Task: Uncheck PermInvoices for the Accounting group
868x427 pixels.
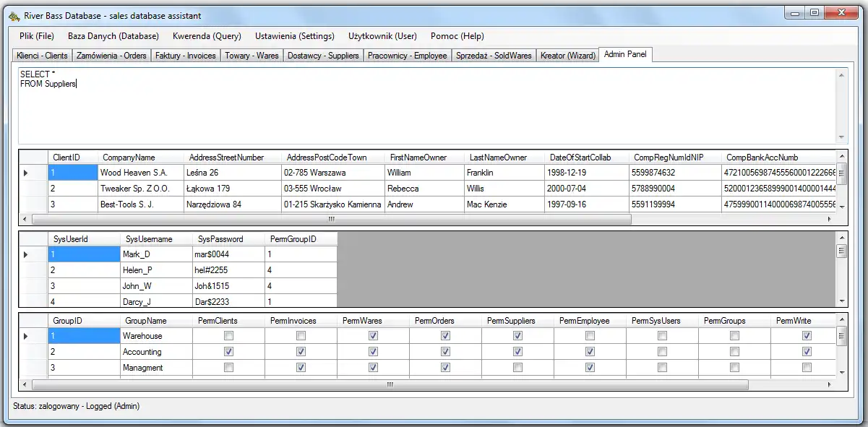Action: point(301,352)
